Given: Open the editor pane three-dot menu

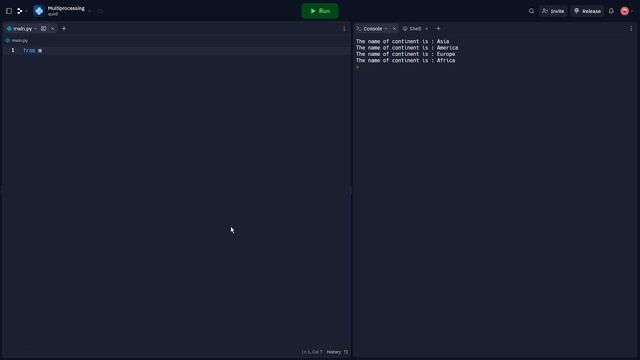Looking at the screenshot, I should tap(344, 29).
